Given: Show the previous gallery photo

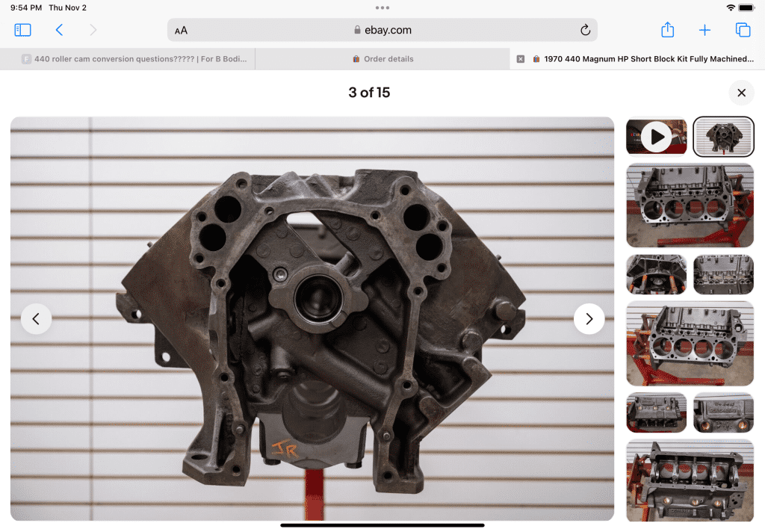Looking at the screenshot, I should pyautogui.click(x=36, y=319).
